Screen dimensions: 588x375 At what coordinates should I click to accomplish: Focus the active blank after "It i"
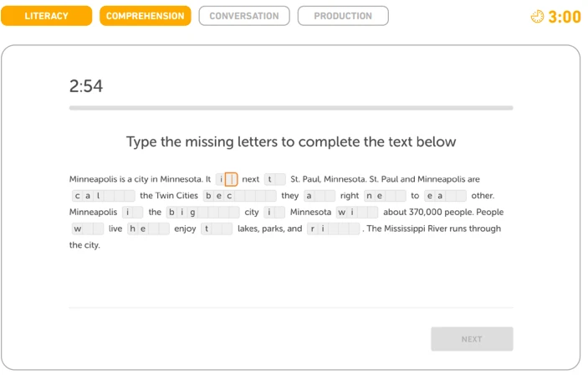pos(232,179)
